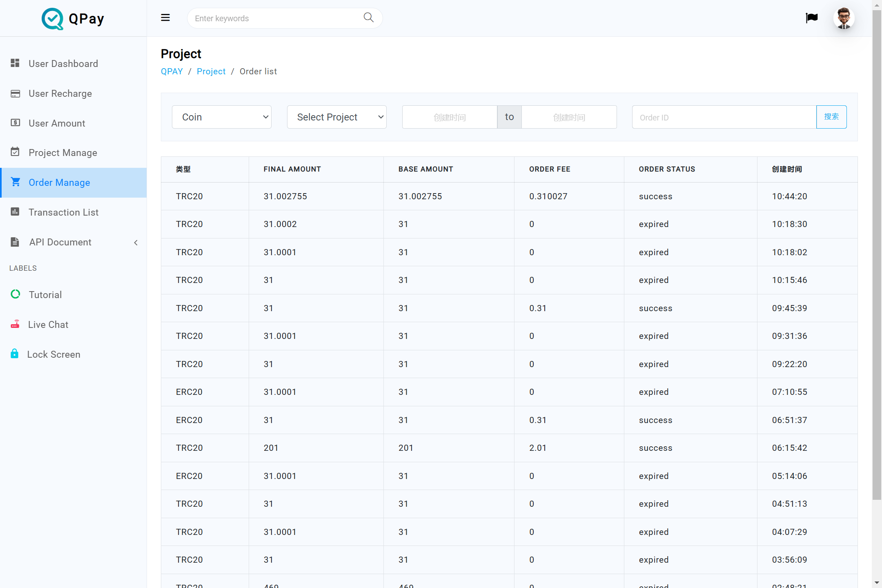Click the User Recharge card icon

(15, 94)
